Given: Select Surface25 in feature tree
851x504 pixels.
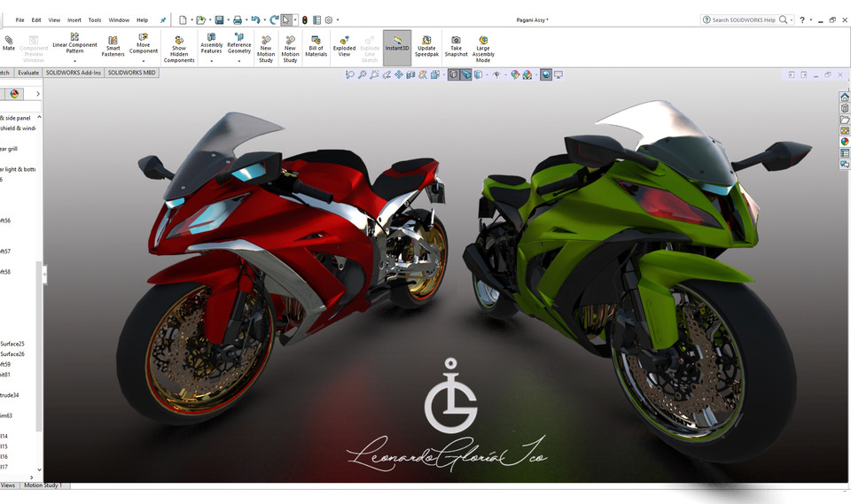Looking at the screenshot, I should pos(12,344).
